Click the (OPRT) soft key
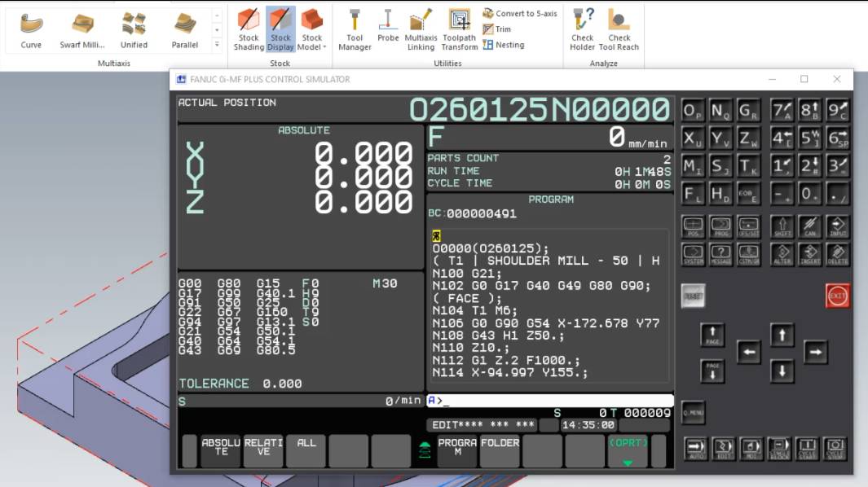 click(628, 450)
